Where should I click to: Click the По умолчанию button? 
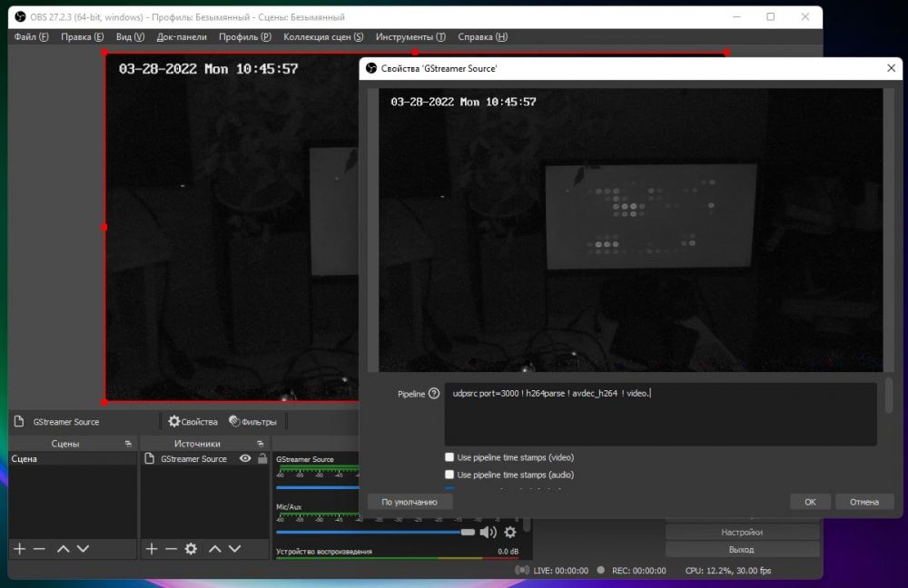pos(410,501)
